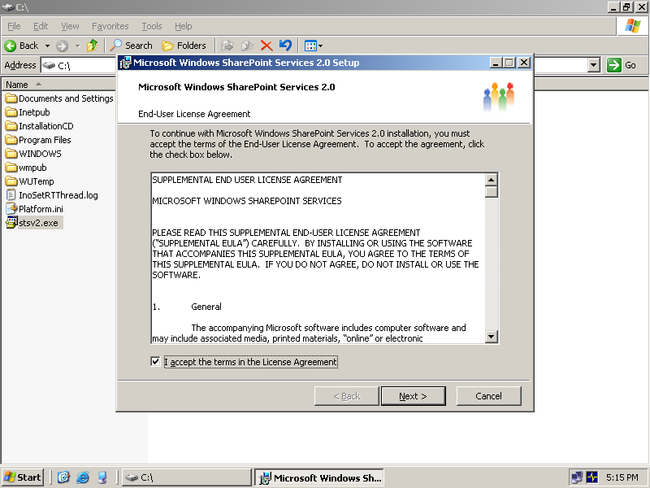Click the Back arrow icon in Explorer toolbar
The image size is (650, 488).
point(10,46)
